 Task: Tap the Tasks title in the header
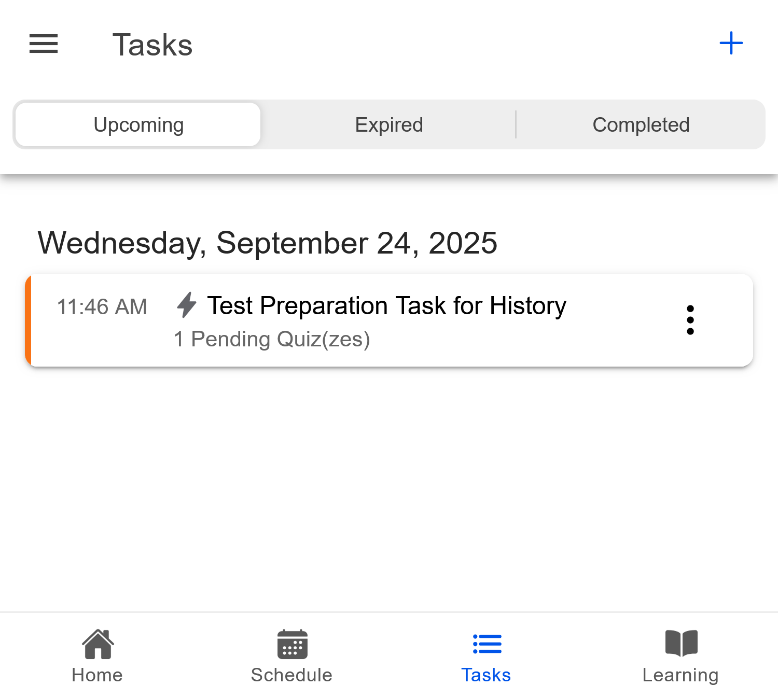(152, 45)
